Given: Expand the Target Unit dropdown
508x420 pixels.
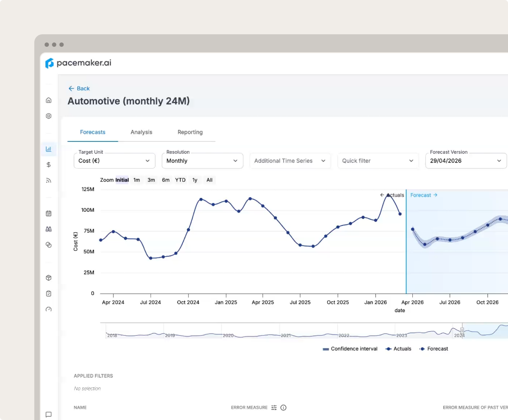Looking at the screenshot, I should (115, 161).
